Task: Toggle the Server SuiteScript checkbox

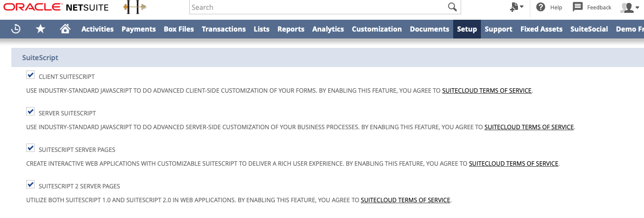Action: click(31, 112)
